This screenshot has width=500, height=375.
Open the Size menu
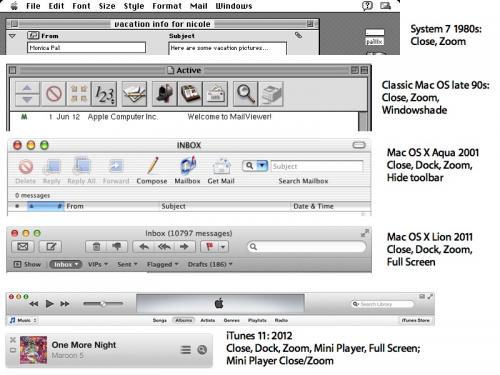[107, 6]
